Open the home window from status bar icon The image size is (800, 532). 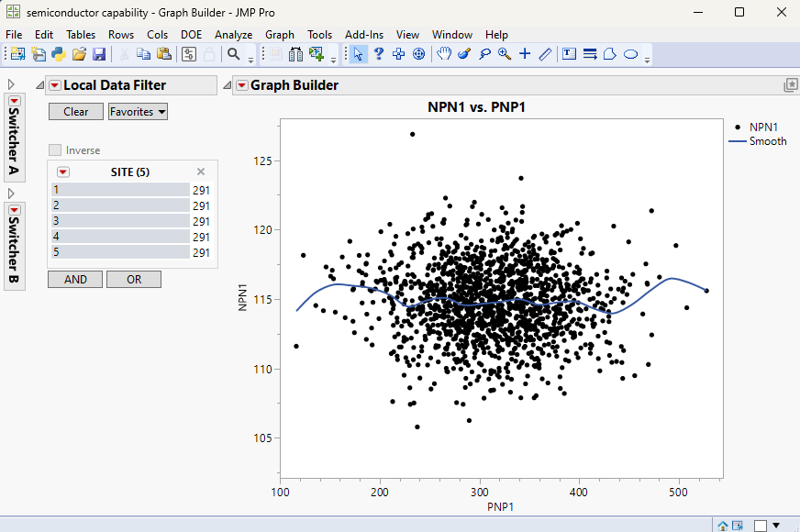(721, 524)
